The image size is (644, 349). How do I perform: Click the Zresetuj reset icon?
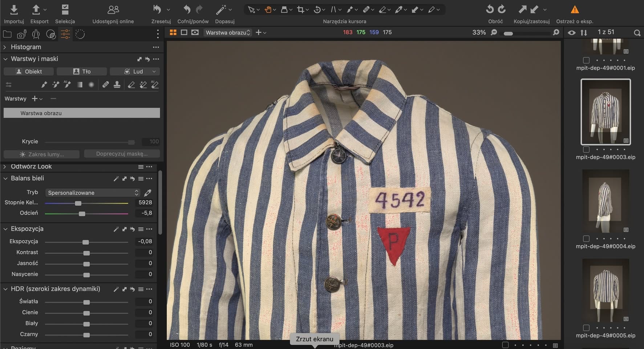point(157,10)
